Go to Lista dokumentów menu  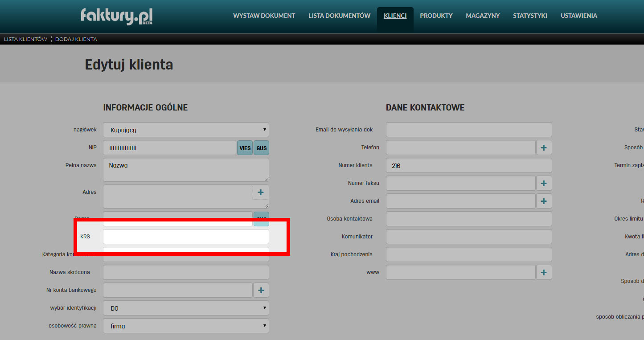pos(339,16)
